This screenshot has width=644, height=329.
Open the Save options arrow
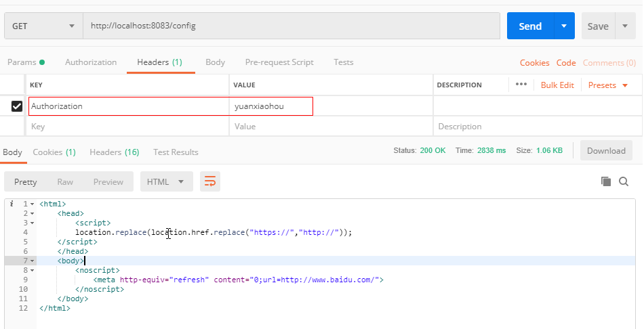coord(625,26)
